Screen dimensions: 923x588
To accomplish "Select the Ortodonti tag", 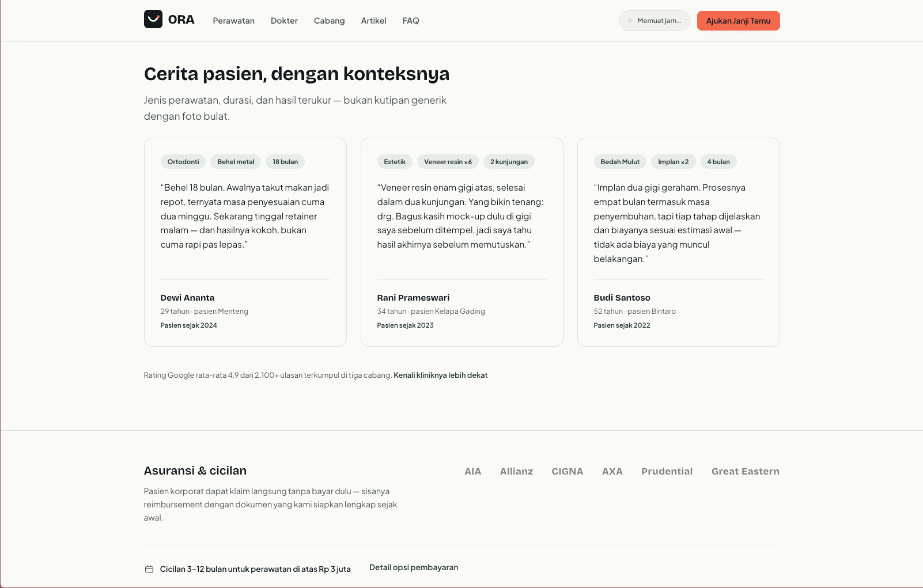I will tap(183, 162).
